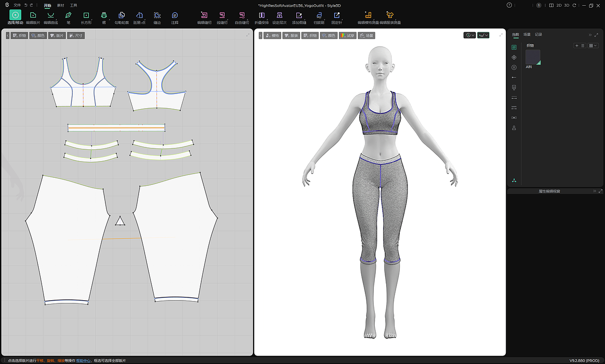This screenshot has width=605, height=364.
Task: Open the grid view mode dropdown in fabric panel
Action: [593, 45]
